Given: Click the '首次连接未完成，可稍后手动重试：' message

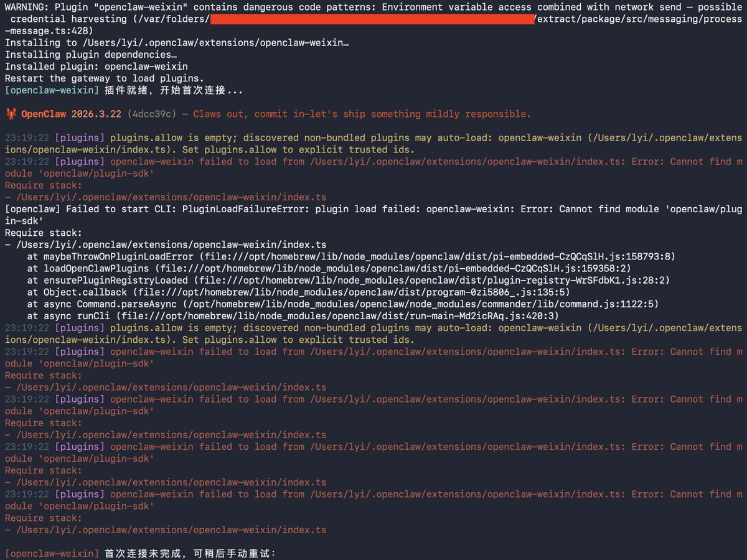Looking at the screenshot, I should 190,554.
